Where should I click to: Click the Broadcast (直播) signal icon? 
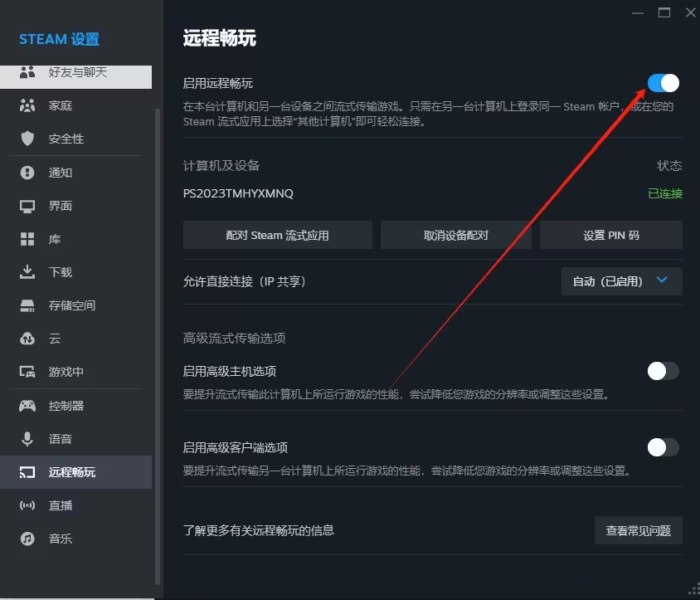27,505
